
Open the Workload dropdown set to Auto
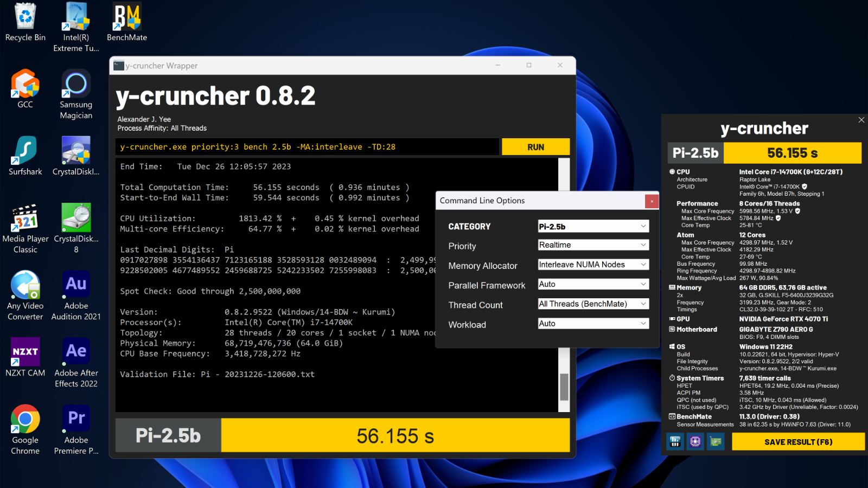pos(593,323)
